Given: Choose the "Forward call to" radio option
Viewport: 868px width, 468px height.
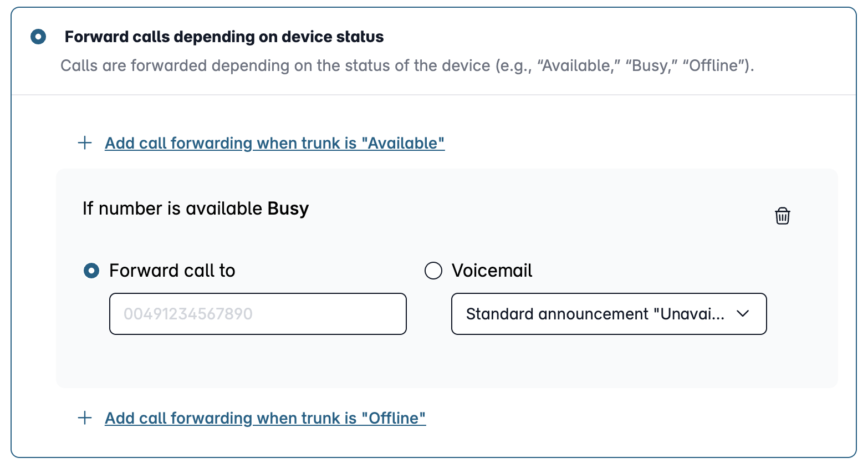Looking at the screenshot, I should tap(91, 271).
